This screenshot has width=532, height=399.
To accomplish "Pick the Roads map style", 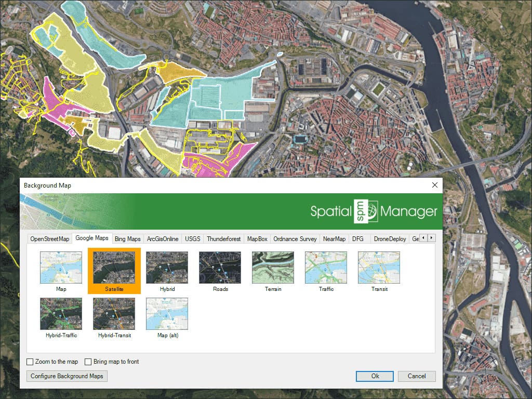I will tap(219, 267).
